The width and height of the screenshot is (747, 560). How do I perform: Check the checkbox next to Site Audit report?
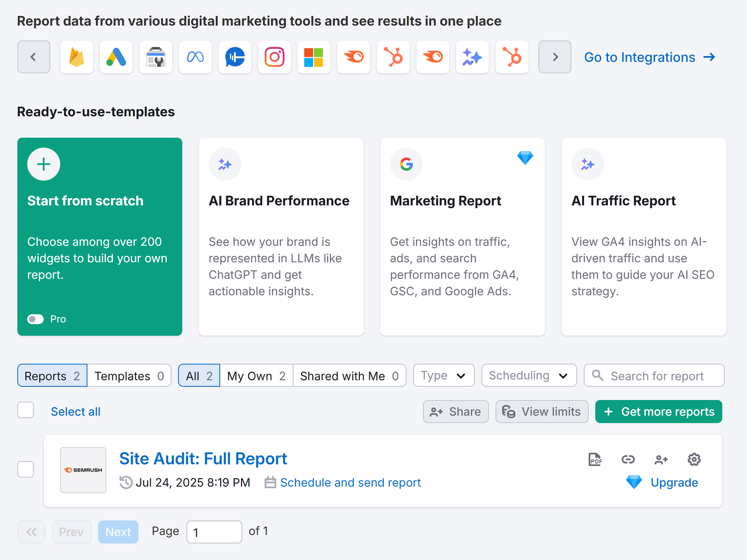25,469
